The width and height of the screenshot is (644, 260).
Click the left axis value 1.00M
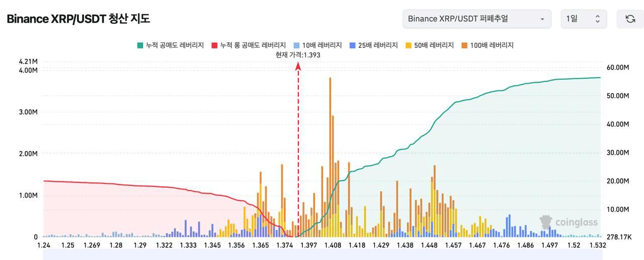pyautogui.click(x=28, y=195)
